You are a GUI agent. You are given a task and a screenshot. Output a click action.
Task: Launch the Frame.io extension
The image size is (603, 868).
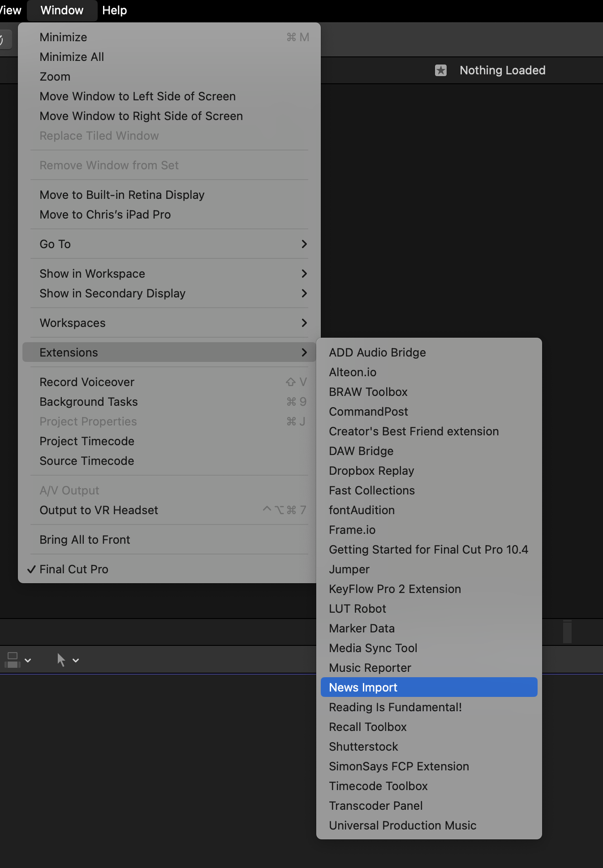(x=352, y=530)
